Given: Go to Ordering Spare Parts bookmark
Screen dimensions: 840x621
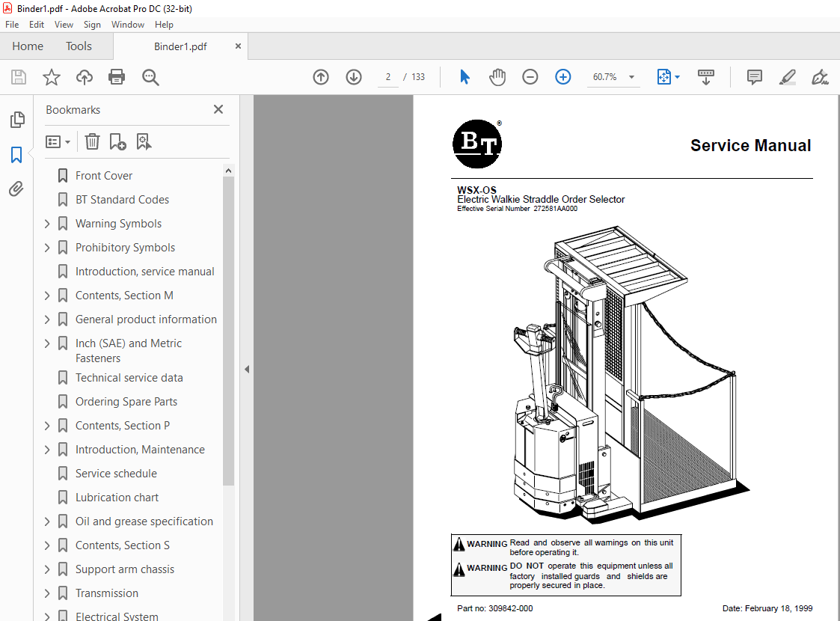Looking at the screenshot, I should [x=126, y=402].
